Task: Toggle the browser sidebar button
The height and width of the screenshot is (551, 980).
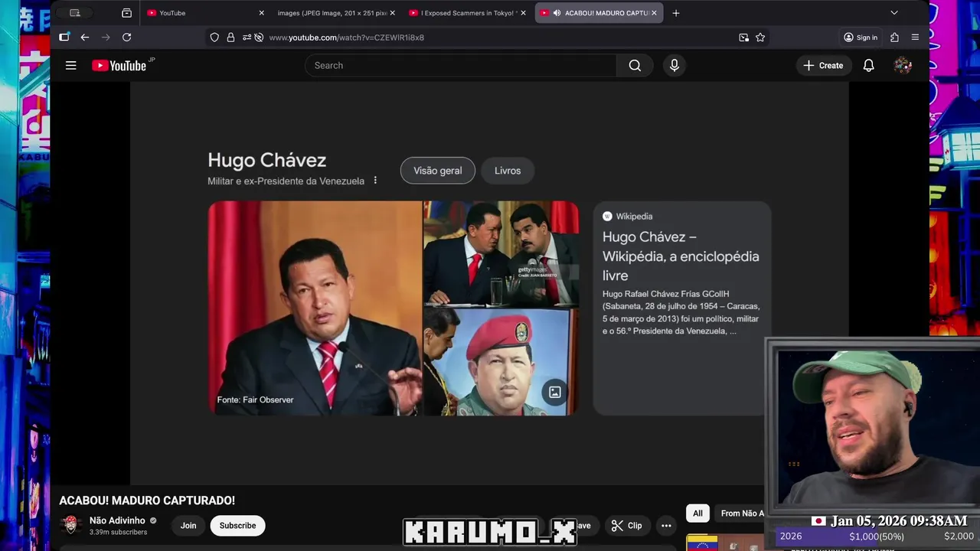Action: click(64, 37)
